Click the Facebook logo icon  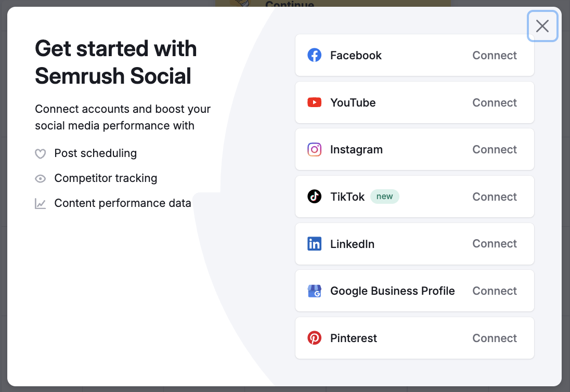tap(315, 55)
